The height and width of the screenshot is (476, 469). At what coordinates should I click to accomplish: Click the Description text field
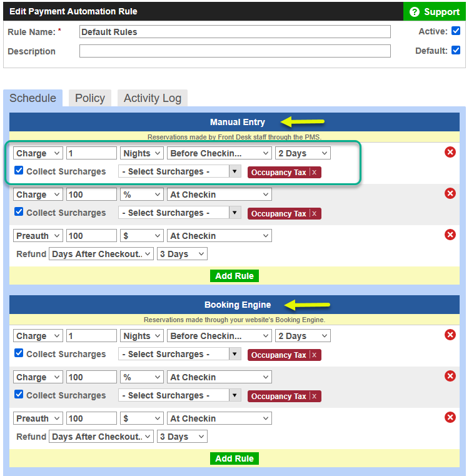(234, 51)
